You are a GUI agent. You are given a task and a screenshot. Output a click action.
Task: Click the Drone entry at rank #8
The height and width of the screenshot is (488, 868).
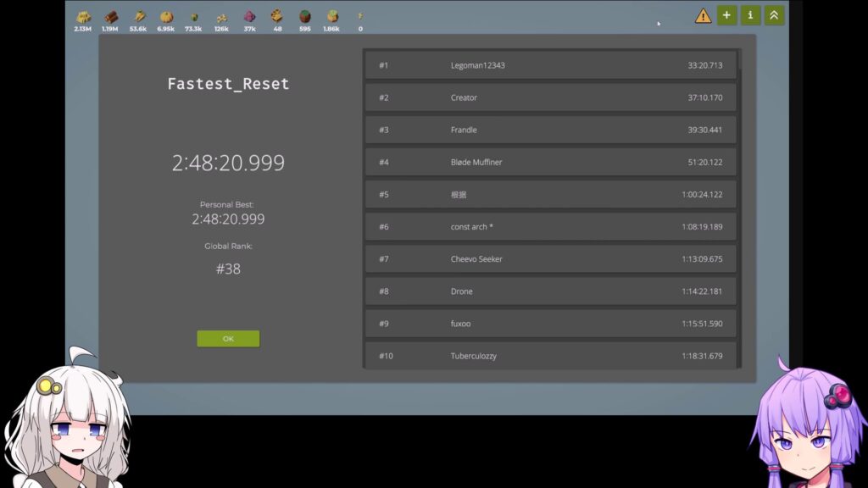click(550, 291)
